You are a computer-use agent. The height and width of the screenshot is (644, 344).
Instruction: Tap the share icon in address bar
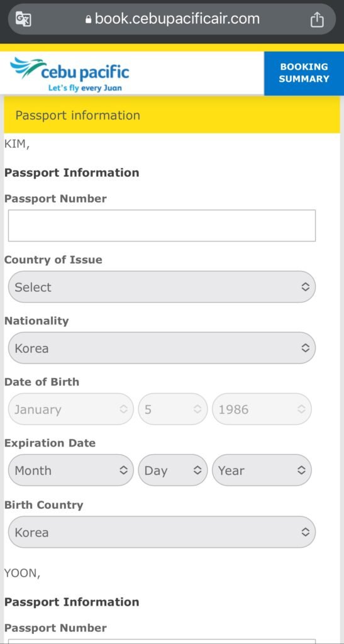[x=317, y=19]
